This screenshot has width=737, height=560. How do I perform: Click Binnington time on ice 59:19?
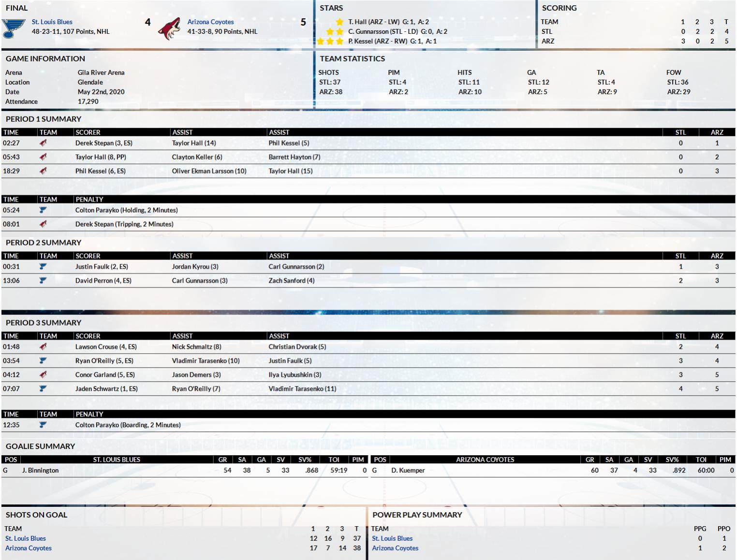(339, 471)
